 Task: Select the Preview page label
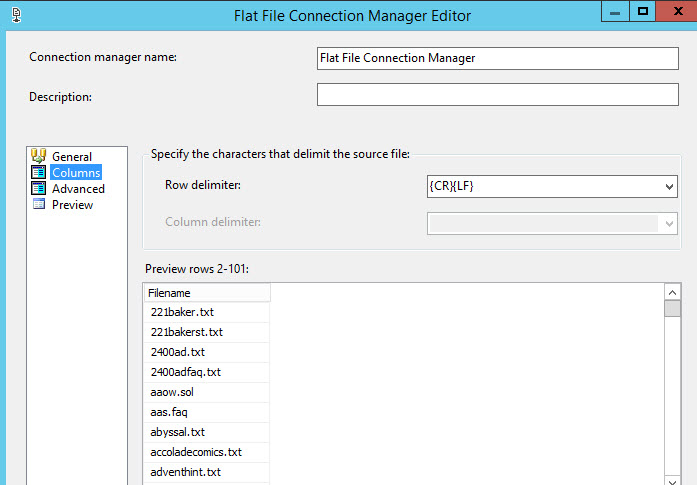click(x=72, y=204)
